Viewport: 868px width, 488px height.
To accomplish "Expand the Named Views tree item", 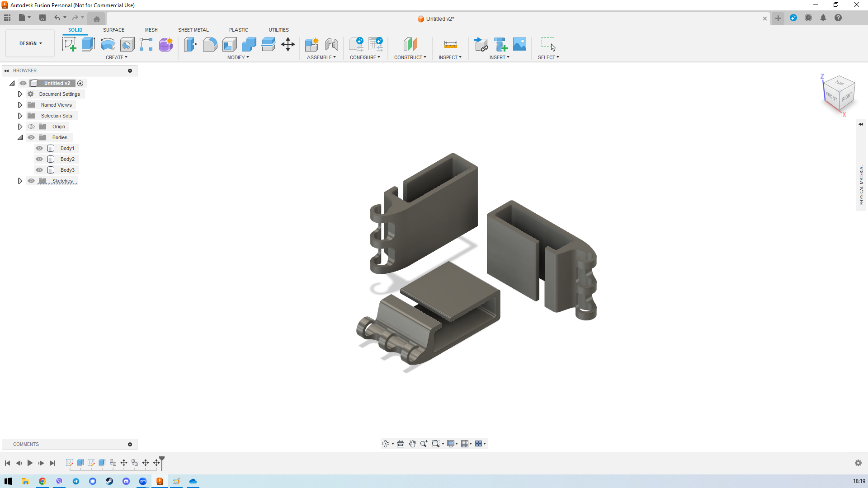I will click(x=20, y=105).
